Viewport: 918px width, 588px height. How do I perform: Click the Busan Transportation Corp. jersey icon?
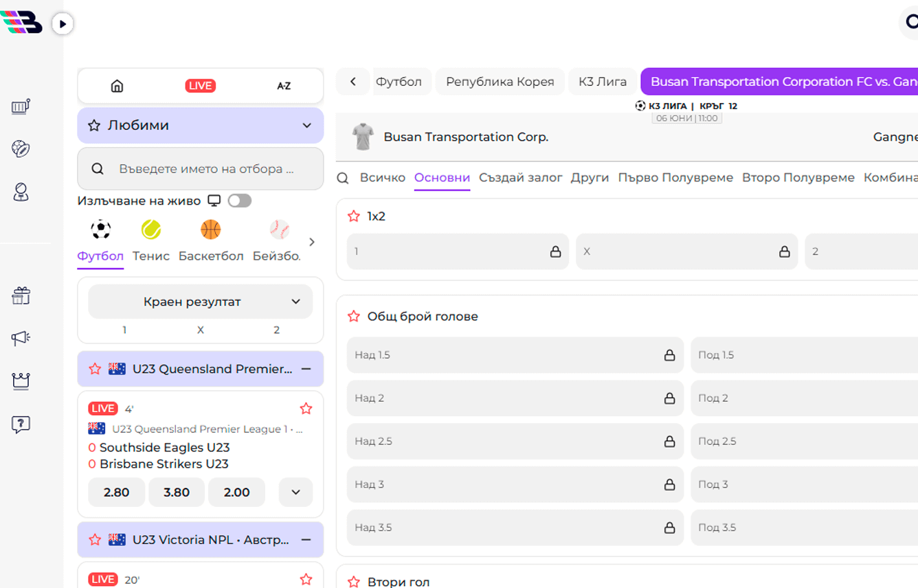(363, 137)
